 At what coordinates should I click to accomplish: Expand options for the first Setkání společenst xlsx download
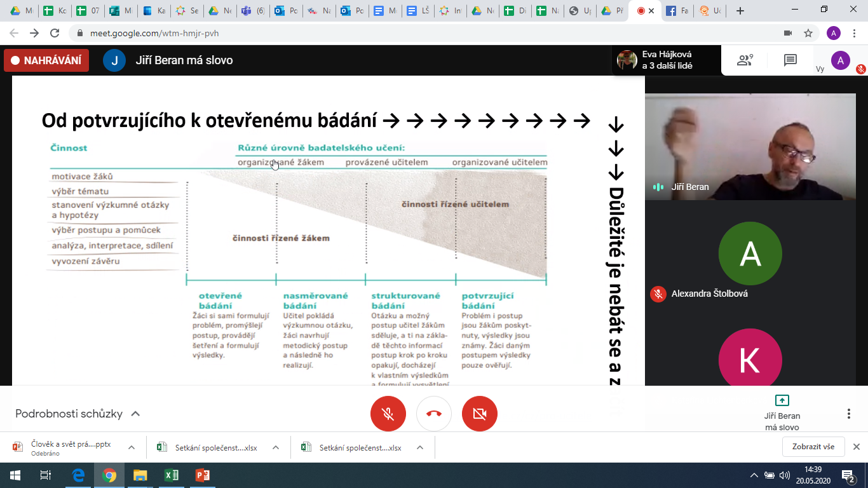tap(276, 447)
